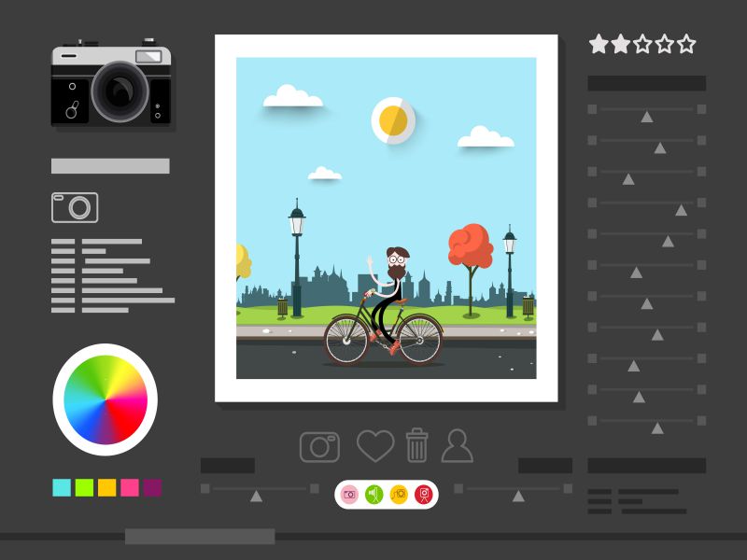Viewport: 747px width, 560px height.
Task: Pick the hot pink color swatch
Action: (x=130, y=487)
